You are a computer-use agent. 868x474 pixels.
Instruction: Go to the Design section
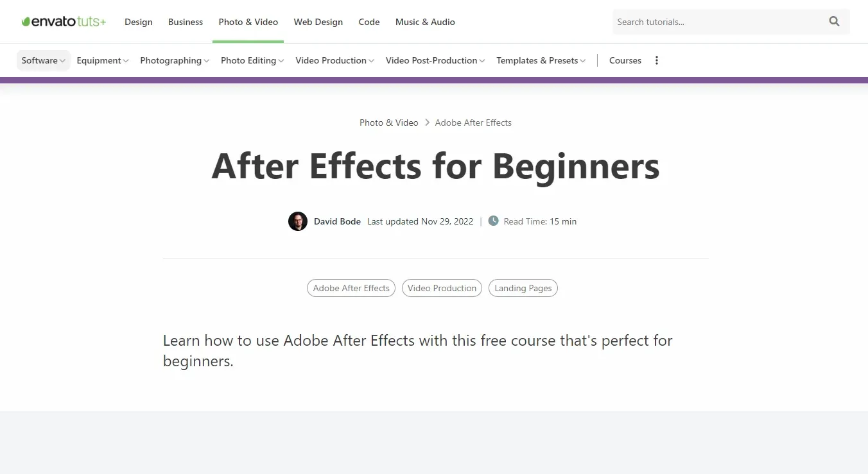tap(139, 22)
